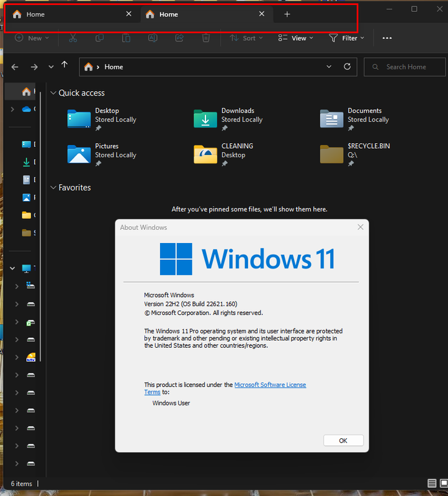Expand the address bar history dropdown

pos(329,66)
